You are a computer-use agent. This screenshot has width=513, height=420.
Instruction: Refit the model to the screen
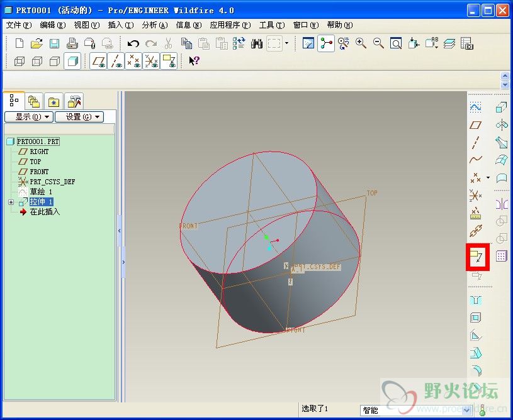coord(396,43)
